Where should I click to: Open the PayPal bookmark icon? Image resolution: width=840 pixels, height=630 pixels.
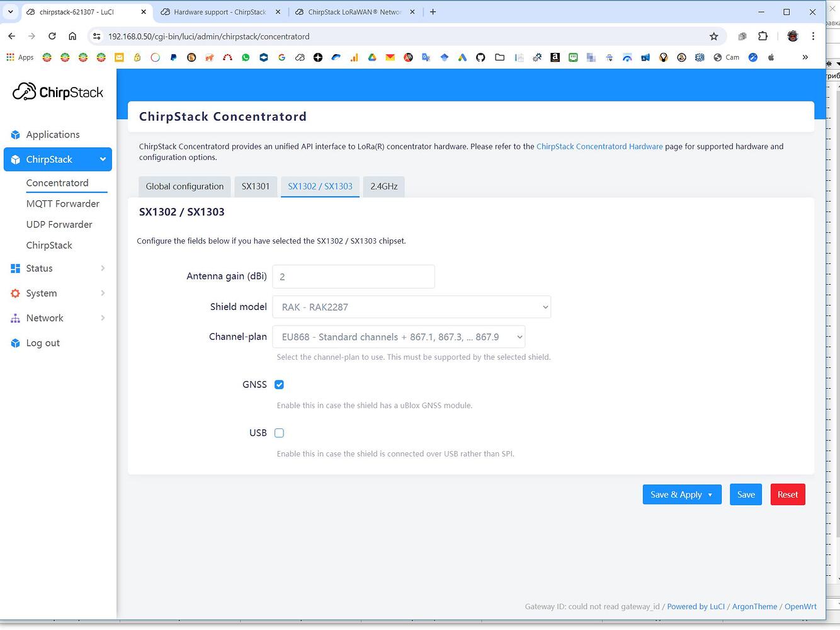(173, 57)
